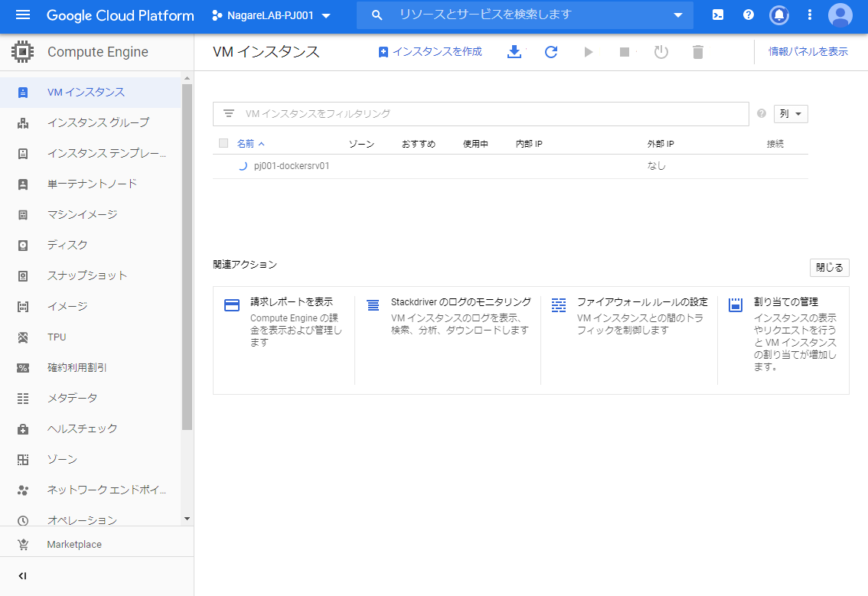Click 情報パネルを表示 link
The width and height of the screenshot is (868, 596).
[808, 51]
